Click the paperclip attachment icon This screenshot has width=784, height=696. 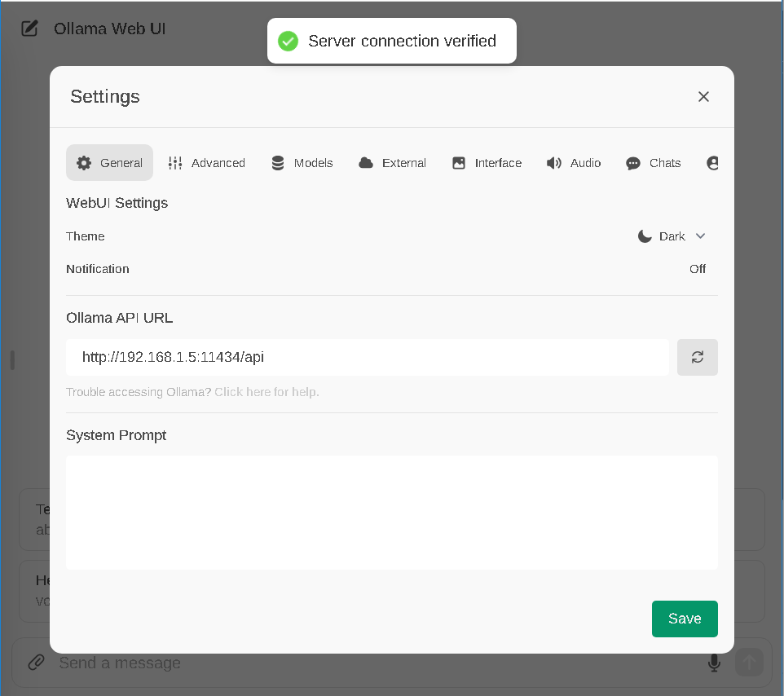(x=36, y=662)
